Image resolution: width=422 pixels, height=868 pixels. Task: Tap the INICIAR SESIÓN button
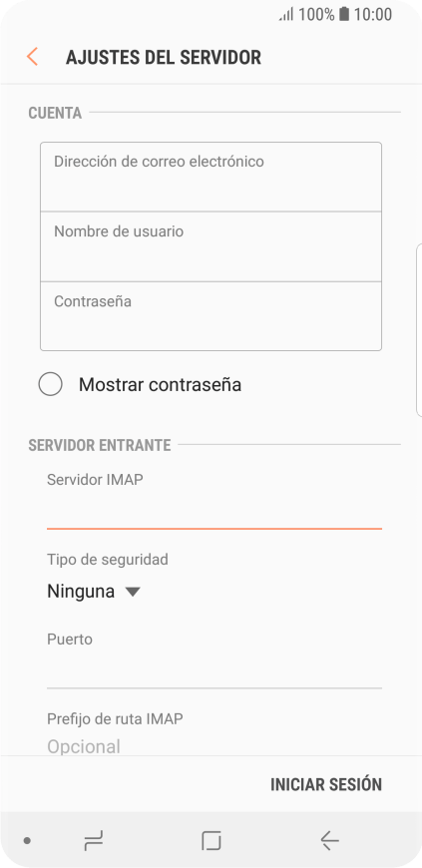point(326,784)
